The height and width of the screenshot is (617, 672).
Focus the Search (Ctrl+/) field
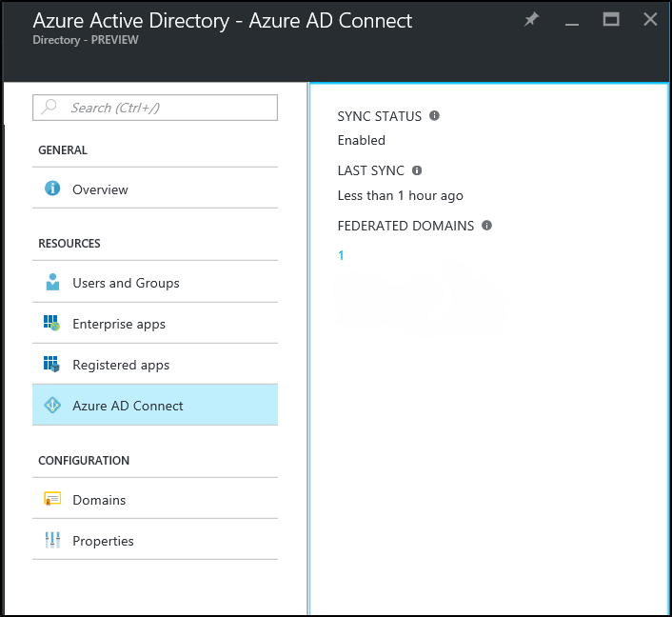[x=155, y=108]
